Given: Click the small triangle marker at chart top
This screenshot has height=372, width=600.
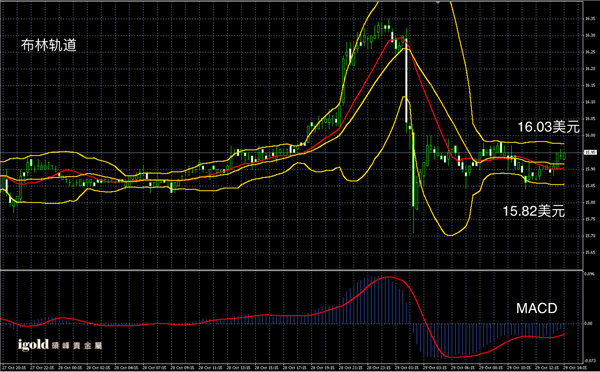Looking at the screenshot, I should (438, 2).
